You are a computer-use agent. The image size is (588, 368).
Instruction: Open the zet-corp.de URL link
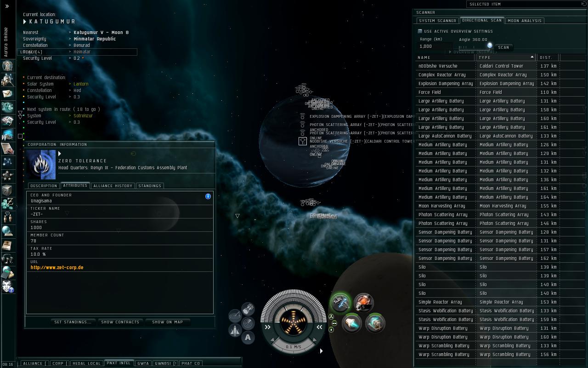57,267
